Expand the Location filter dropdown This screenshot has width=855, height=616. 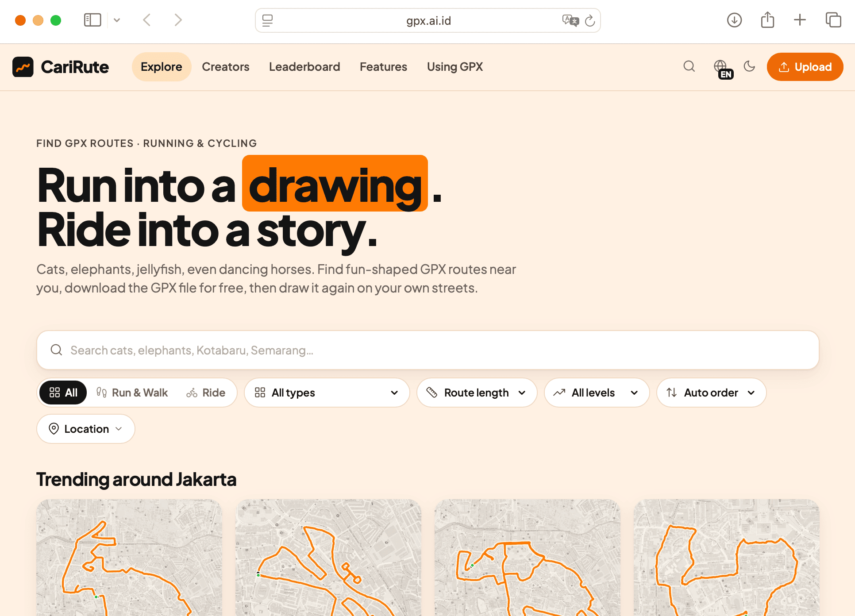pyautogui.click(x=86, y=429)
